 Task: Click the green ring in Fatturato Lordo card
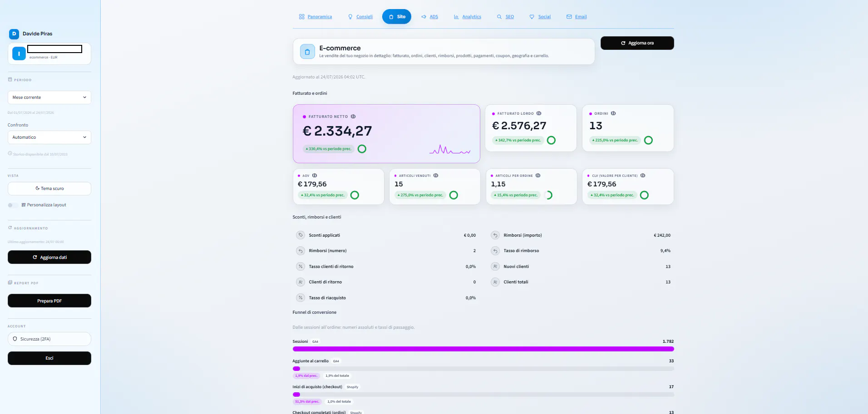pos(551,140)
